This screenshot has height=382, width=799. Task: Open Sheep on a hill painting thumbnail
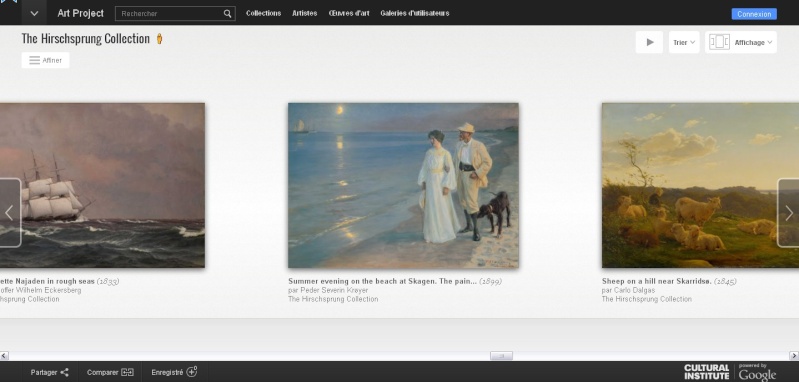[700, 185]
